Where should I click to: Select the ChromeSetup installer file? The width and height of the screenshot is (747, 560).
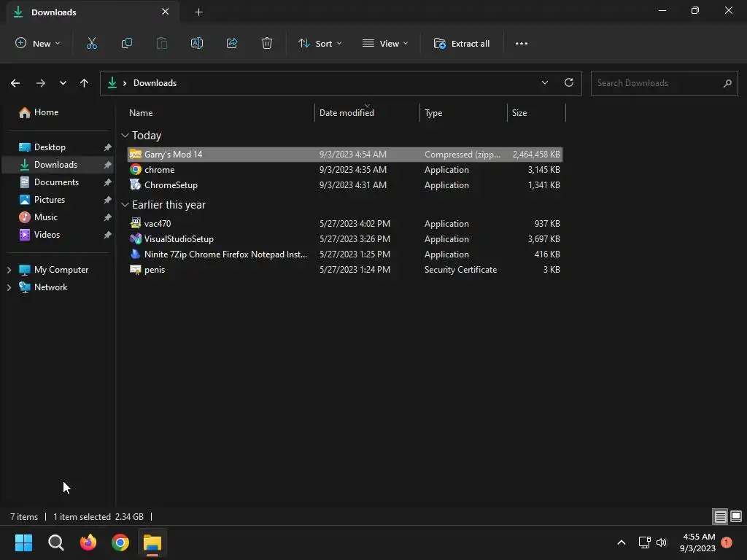[x=345, y=184]
